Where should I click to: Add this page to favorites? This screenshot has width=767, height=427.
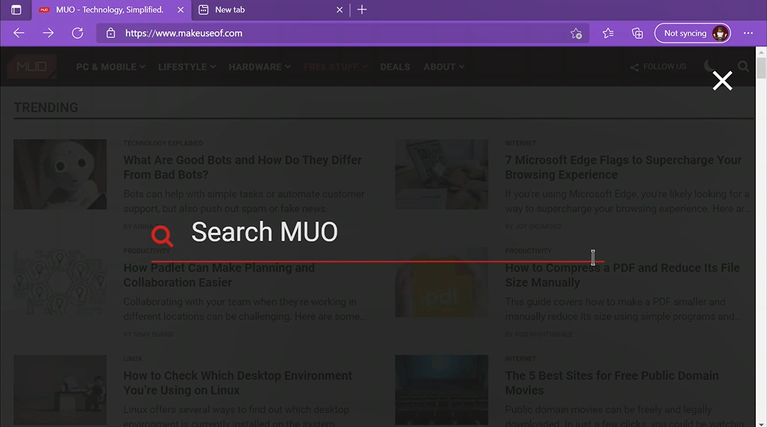[x=576, y=33]
